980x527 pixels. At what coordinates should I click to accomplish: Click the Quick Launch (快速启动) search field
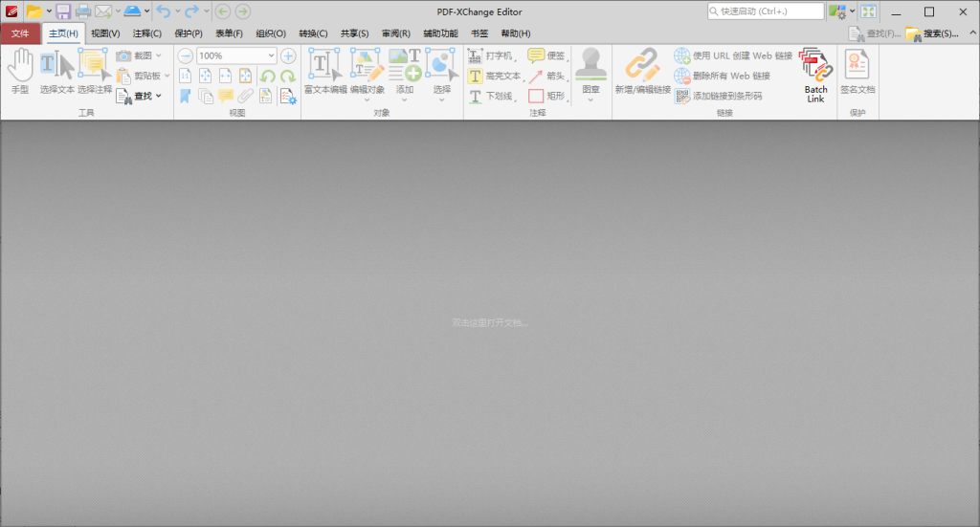point(765,11)
